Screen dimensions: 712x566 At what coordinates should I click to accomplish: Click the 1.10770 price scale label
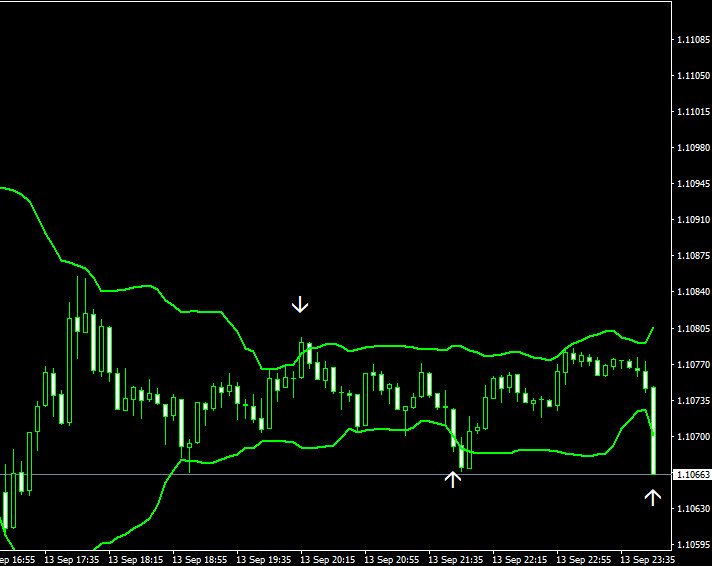pos(693,364)
